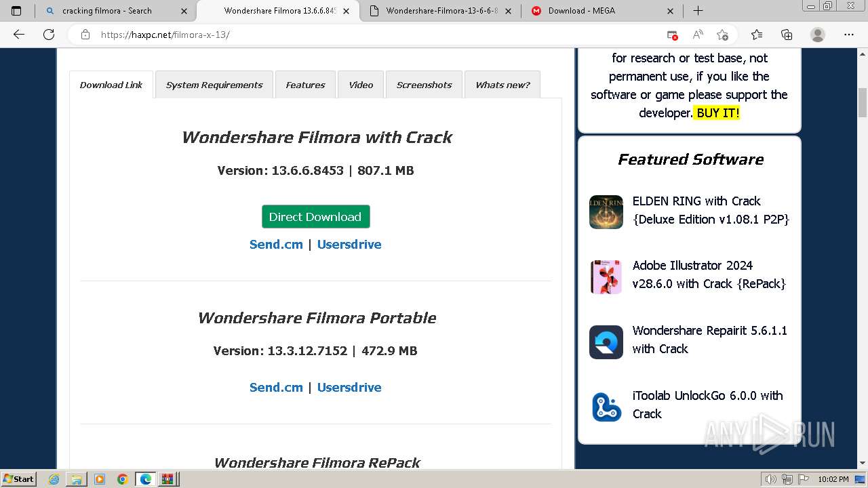This screenshot has width=868, height=488.
Task: Open the Windows Start menu
Action: pos(18,479)
